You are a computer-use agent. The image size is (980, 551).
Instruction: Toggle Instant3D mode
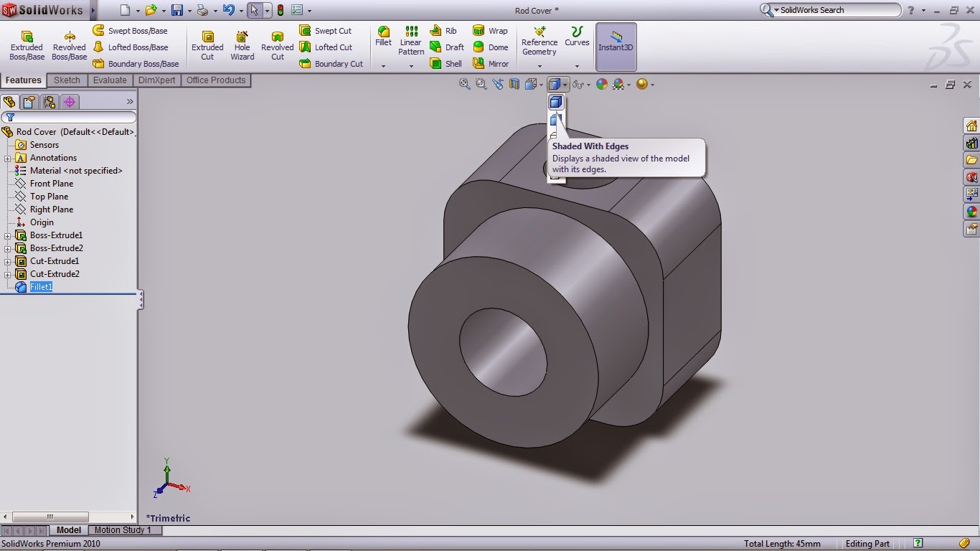[x=616, y=47]
